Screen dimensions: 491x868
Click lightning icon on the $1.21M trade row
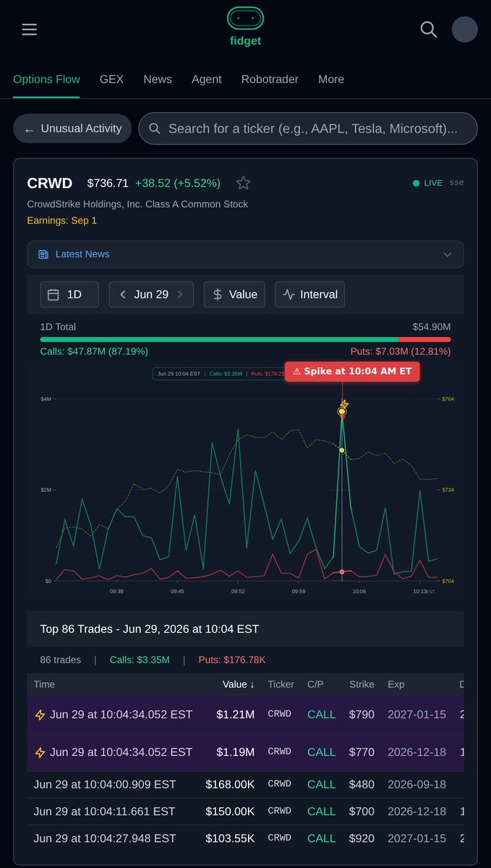(40, 715)
